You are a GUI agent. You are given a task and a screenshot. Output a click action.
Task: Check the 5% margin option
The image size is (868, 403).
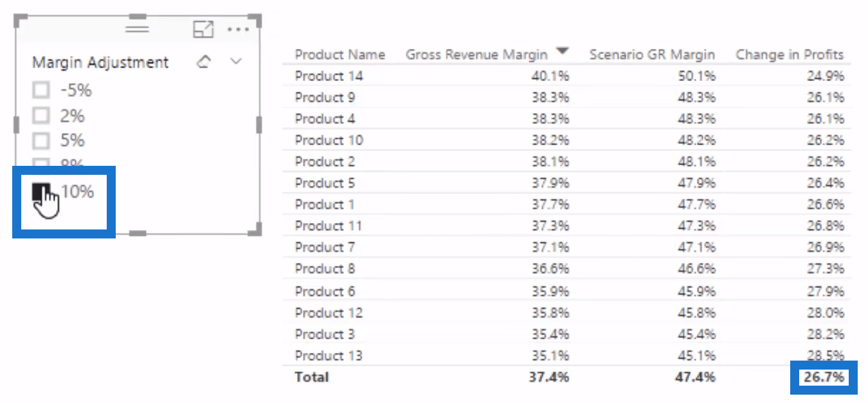tap(41, 141)
